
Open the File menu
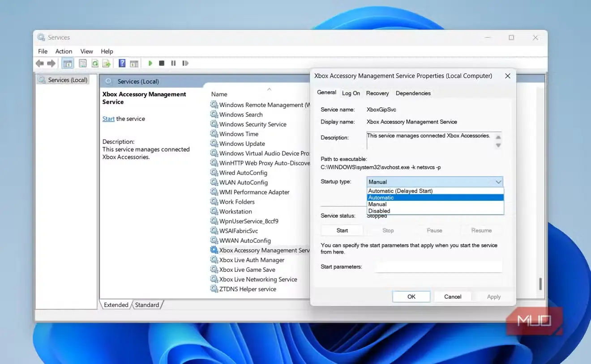point(43,51)
